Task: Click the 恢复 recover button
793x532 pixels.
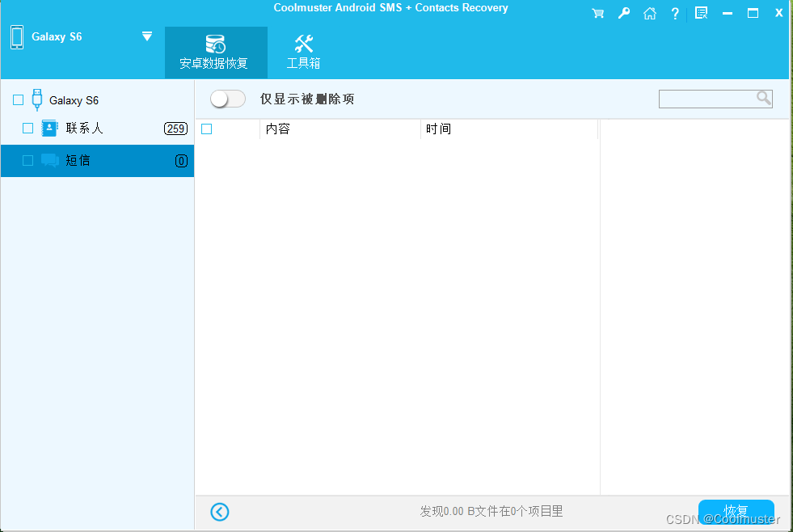Action: coord(736,513)
